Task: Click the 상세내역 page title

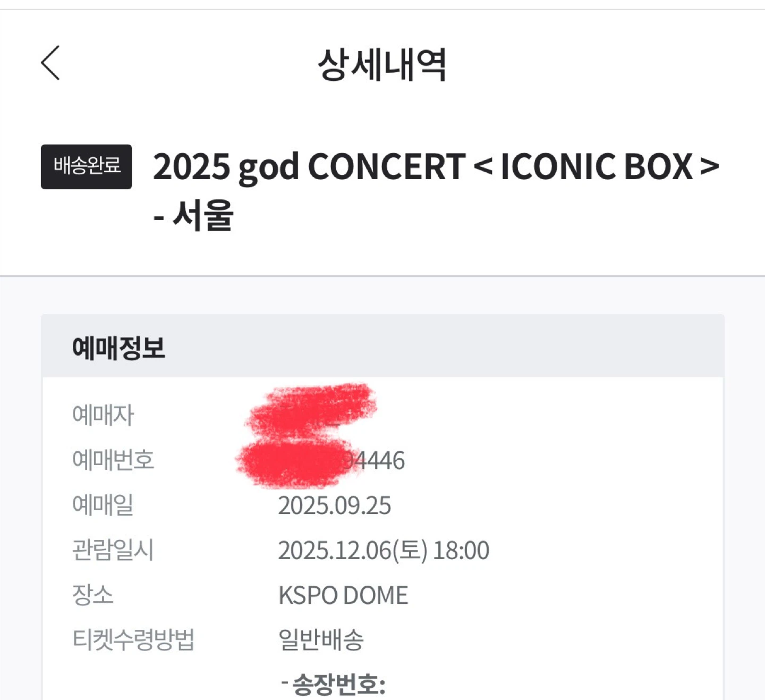Action: click(382, 65)
